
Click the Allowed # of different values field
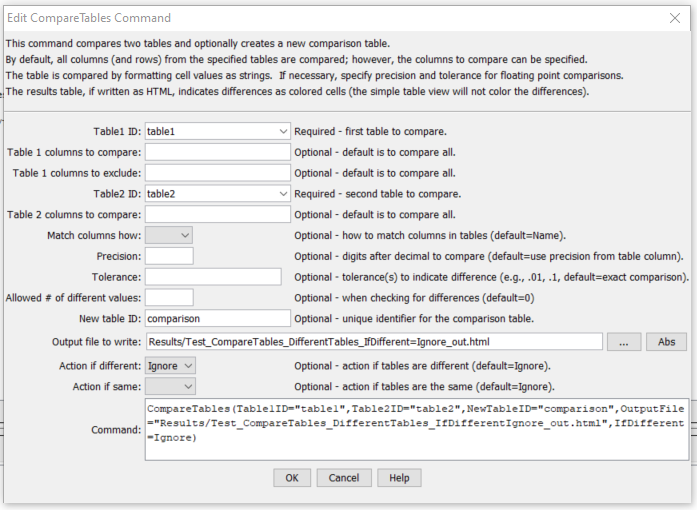tap(169, 297)
